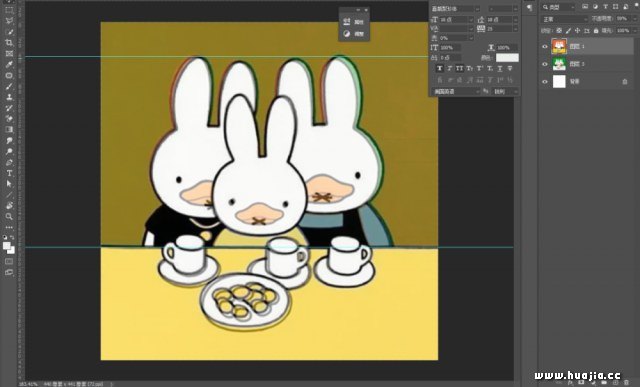Select the Crop tool
640x387 pixels.
click(9, 43)
